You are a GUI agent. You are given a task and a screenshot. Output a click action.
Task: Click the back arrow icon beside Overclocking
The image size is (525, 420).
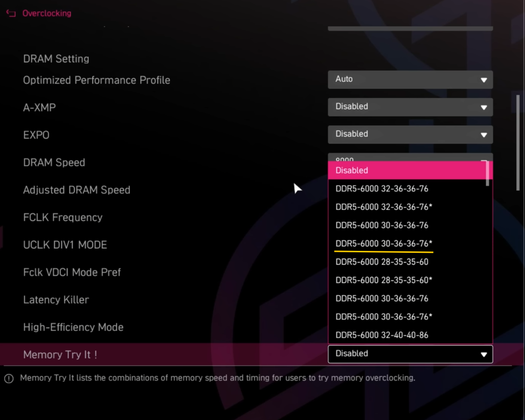(x=11, y=14)
